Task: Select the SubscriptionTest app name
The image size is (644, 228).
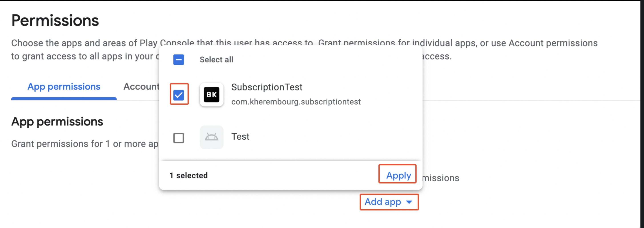Action: (267, 87)
